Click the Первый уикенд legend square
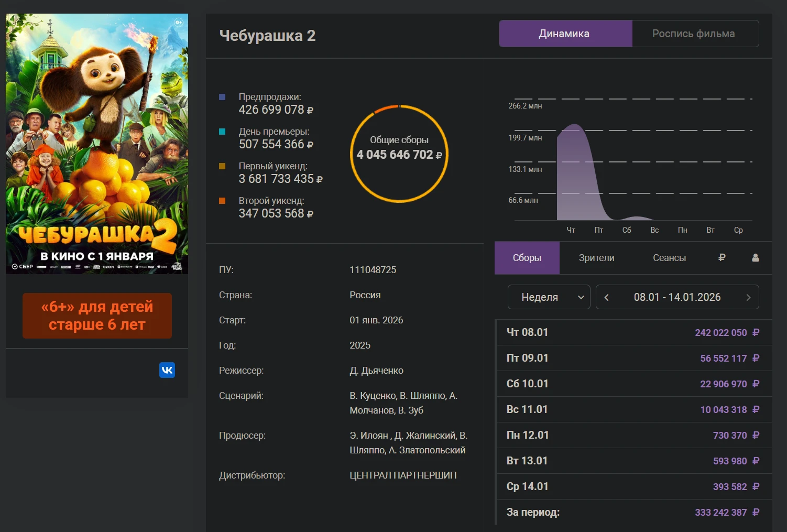The width and height of the screenshot is (787, 532). pos(222,166)
